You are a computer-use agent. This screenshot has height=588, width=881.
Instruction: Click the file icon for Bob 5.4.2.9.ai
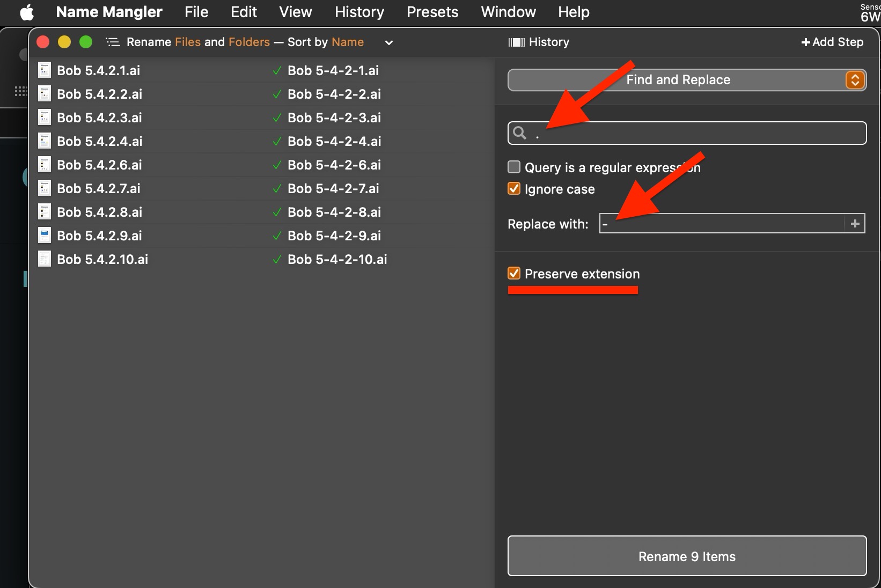[45, 236]
